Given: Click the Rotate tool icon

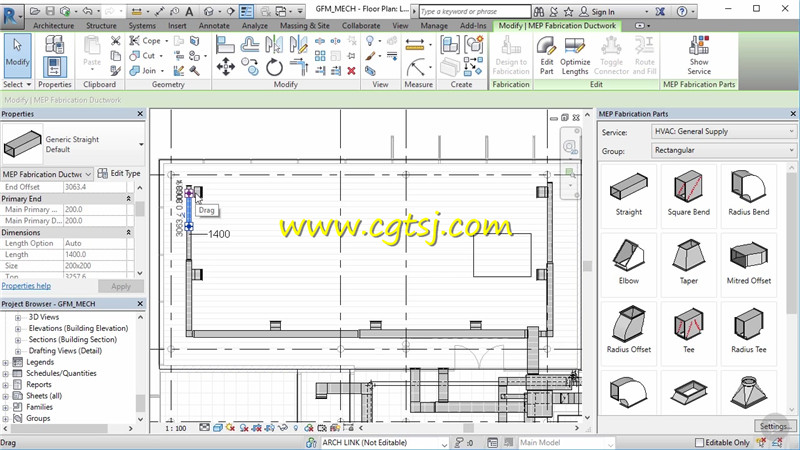Looking at the screenshot, I should 274,67.
